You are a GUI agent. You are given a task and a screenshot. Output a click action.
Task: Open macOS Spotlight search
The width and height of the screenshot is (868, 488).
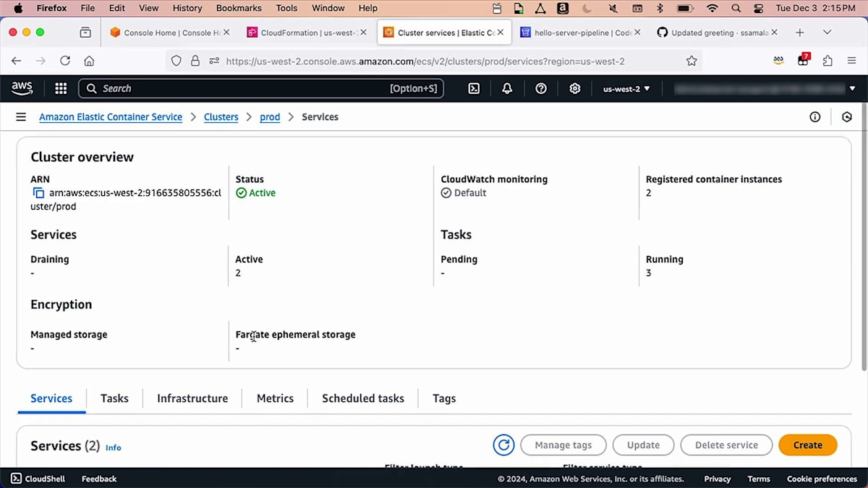tap(736, 8)
